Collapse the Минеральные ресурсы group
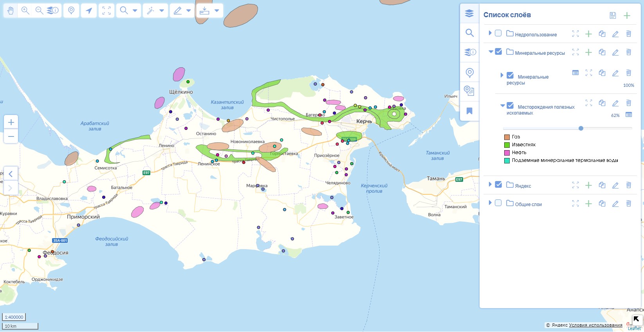Image resolution: width=644 pixels, height=332 pixels. pos(490,52)
